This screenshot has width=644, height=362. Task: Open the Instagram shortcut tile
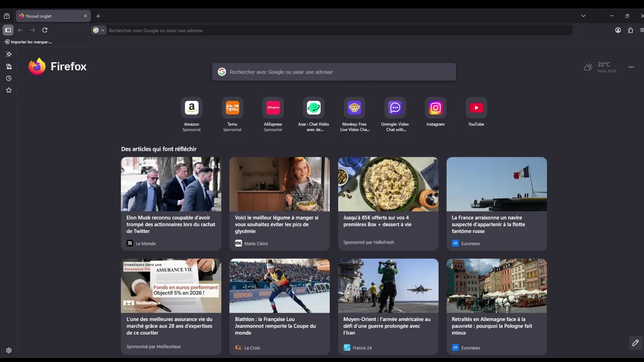click(436, 111)
